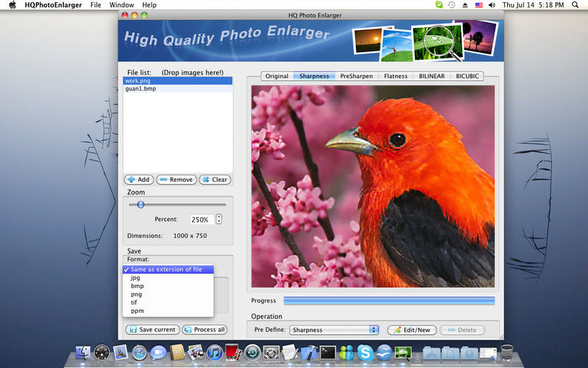
Task: Open Spotlight search magnifier
Action: (x=575, y=5)
